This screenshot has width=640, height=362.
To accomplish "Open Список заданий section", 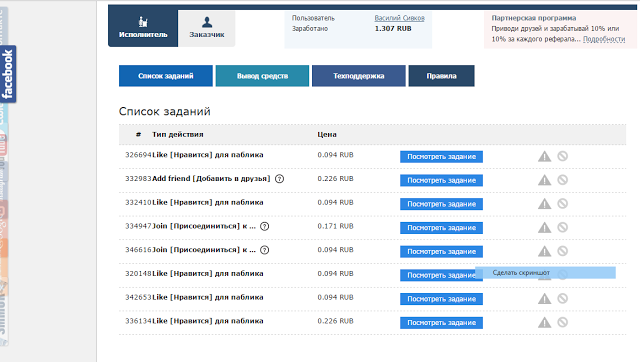I will point(166,76).
